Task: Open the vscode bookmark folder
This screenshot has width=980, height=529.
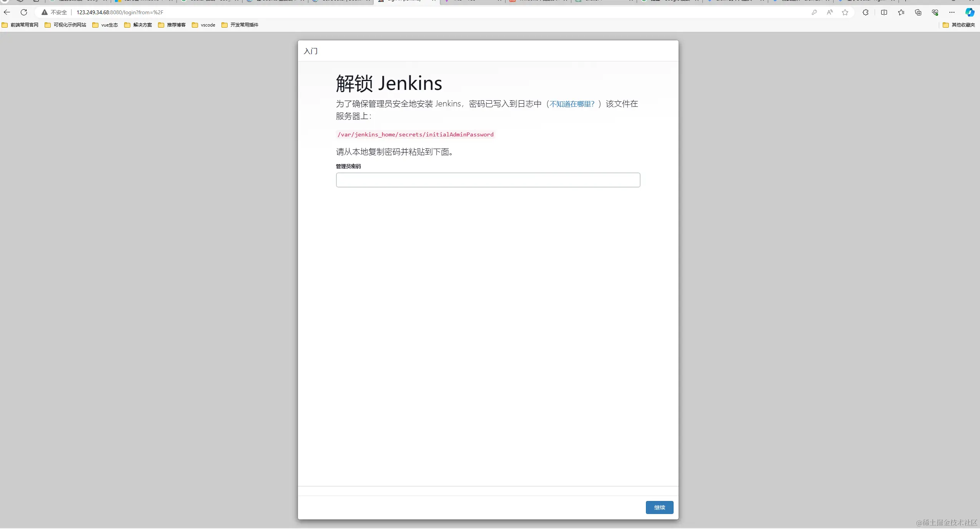Action: coord(204,25)
